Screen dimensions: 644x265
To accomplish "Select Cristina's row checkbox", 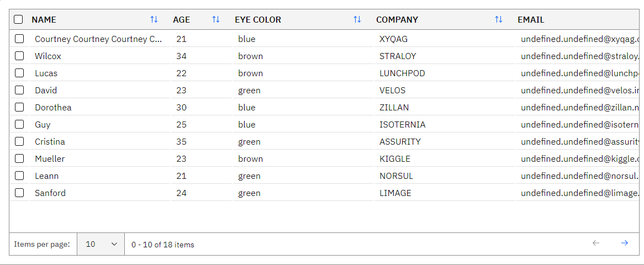I will (x=19, y=141).
